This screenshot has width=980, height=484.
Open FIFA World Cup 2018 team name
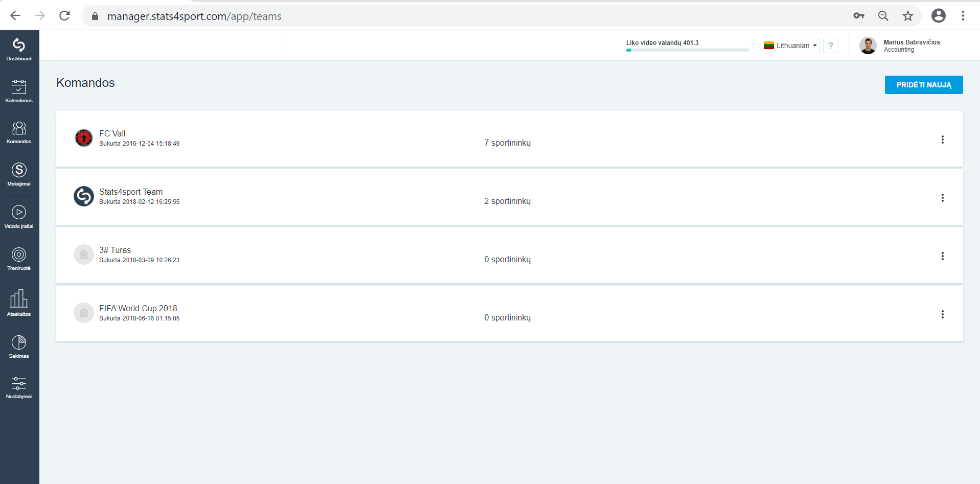pos(138,308)
